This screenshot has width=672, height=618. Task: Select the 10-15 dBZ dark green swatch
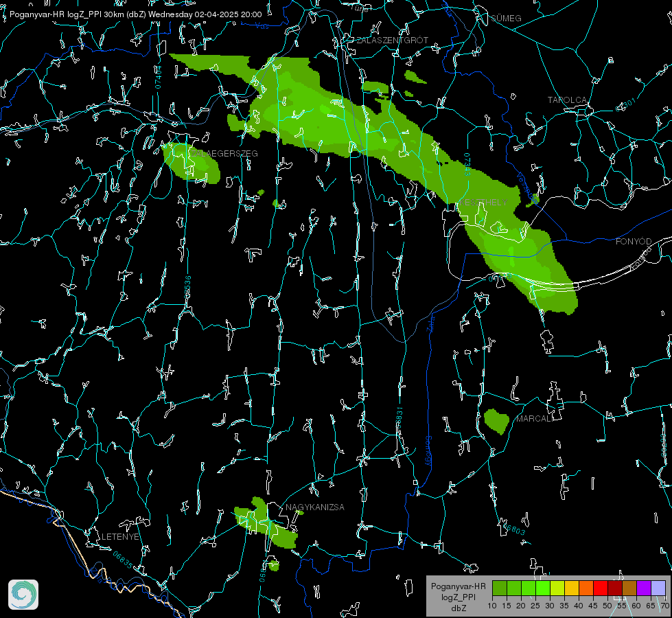pyautogui.click(x=500, y=588)
